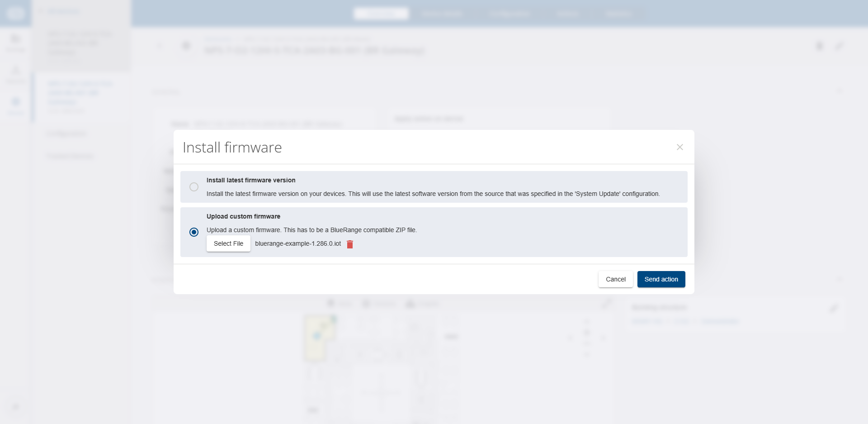This screenshot has width=868, height=424.
Task: Click the icon beside the device title
Action: (186, 46)
